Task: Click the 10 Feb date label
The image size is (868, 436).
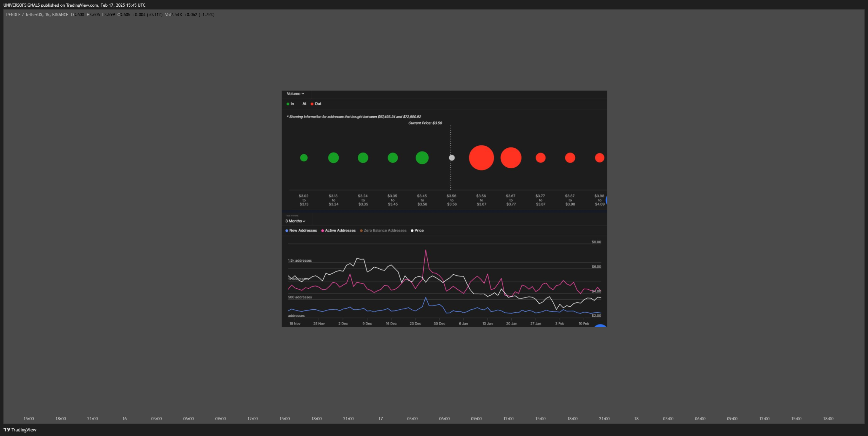Action: tap(584, 324)
